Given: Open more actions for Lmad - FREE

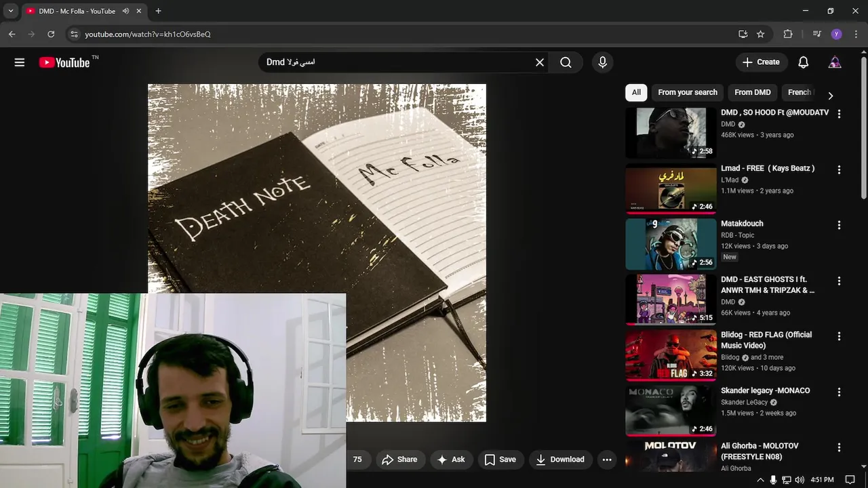Looking at the screenshot, I should (839, 169).
